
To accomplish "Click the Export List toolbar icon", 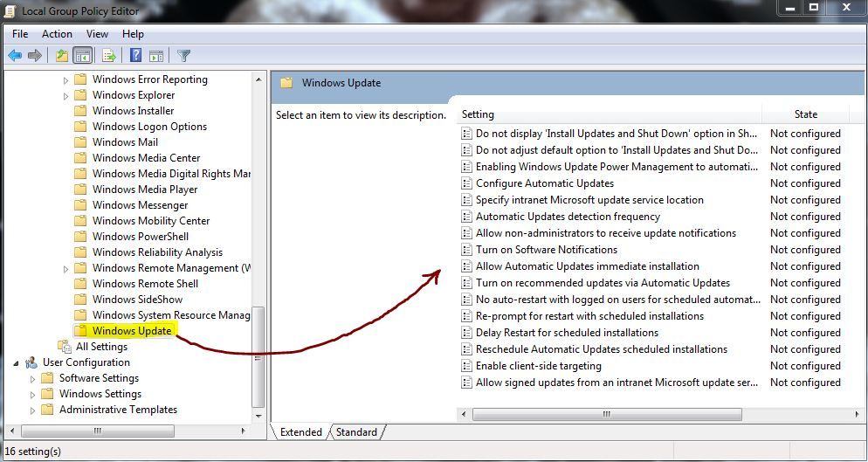I will (x=108, y=55).
